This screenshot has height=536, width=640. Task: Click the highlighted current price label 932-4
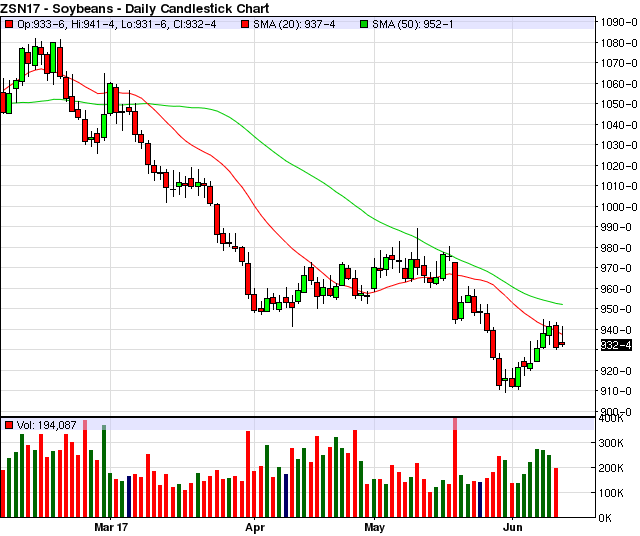pos(616,345)
